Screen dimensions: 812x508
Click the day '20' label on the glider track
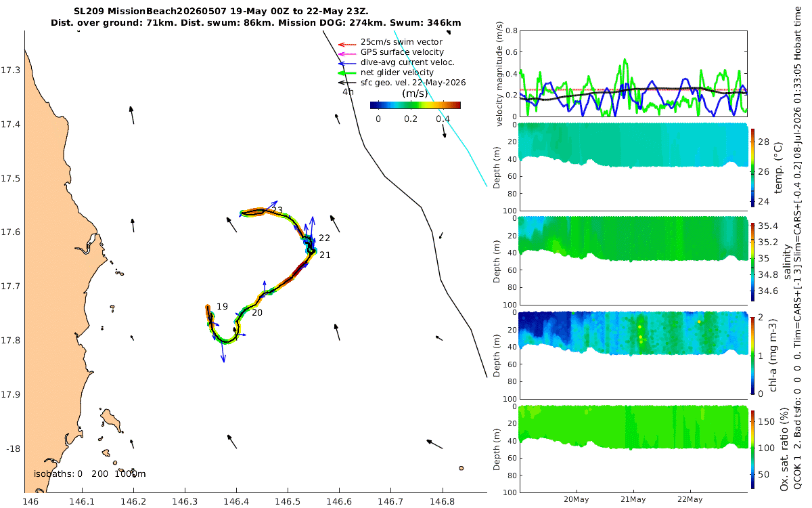(x=256, y=313)
